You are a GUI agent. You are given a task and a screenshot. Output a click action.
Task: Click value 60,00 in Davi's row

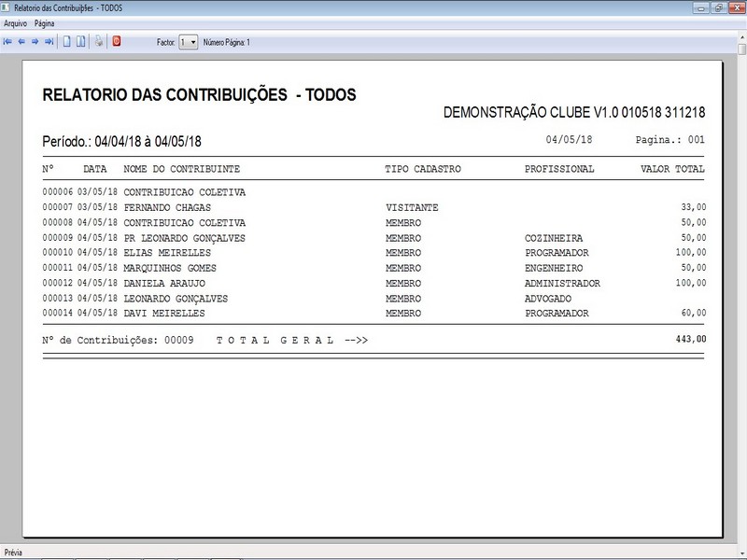[694, 313]
